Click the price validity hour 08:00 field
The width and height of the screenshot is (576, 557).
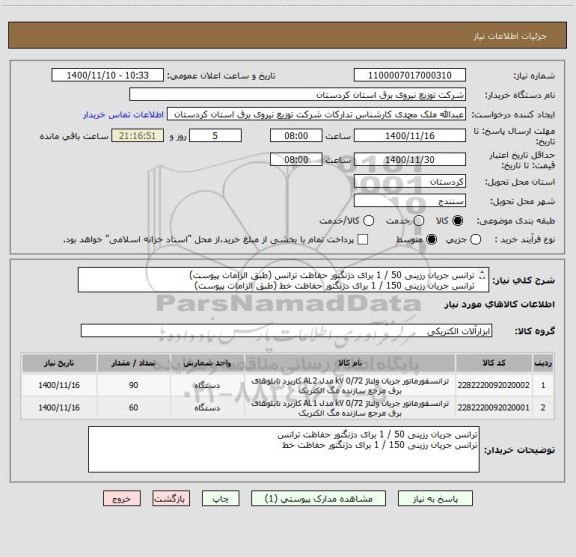(296, 159)
